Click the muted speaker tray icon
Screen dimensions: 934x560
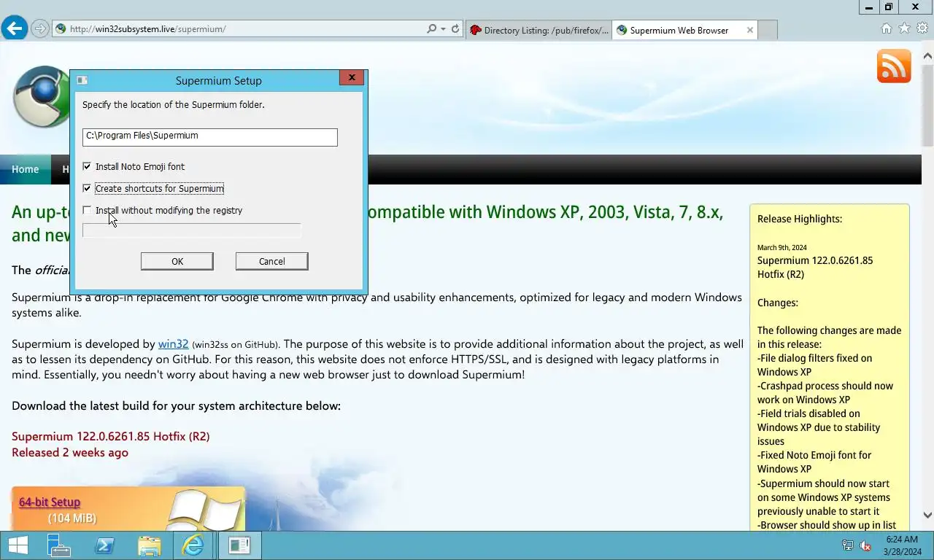tap(865, 545)
